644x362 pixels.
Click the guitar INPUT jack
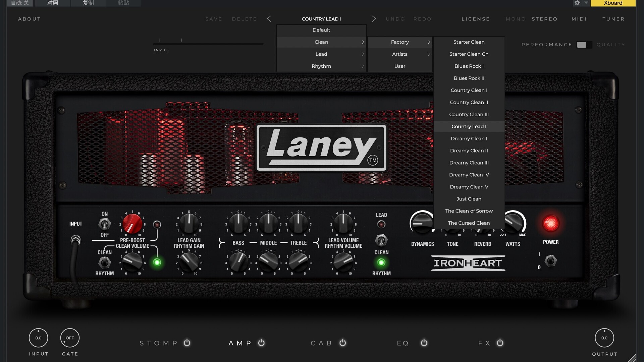[75, 240]
